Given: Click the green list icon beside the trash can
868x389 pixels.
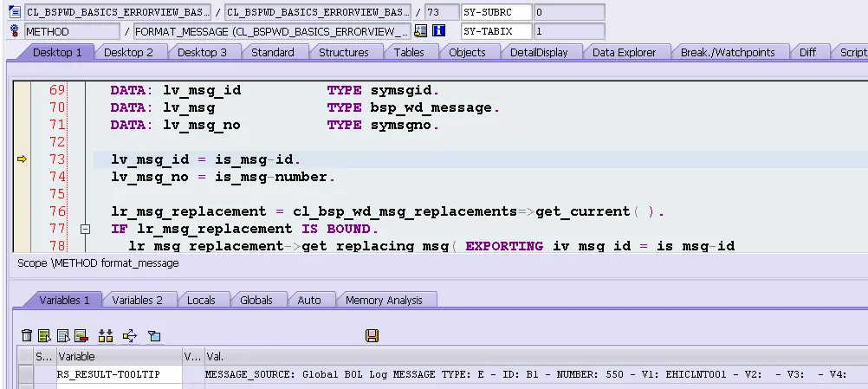Looking at the screenshot, I should coord(44,336).
